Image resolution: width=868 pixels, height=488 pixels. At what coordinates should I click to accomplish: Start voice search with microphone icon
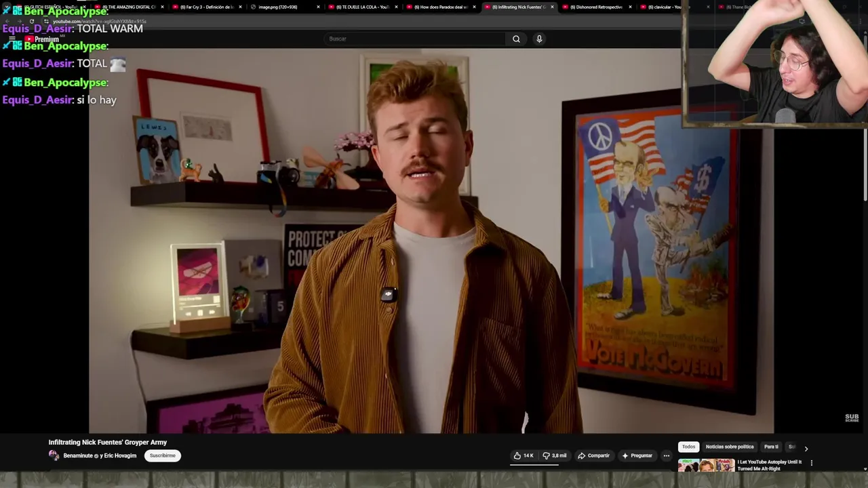click(x=539, y=39)
